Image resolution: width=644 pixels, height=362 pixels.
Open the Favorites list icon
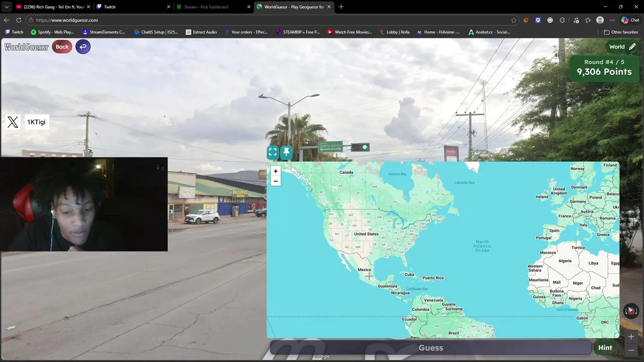pos(588,20)
